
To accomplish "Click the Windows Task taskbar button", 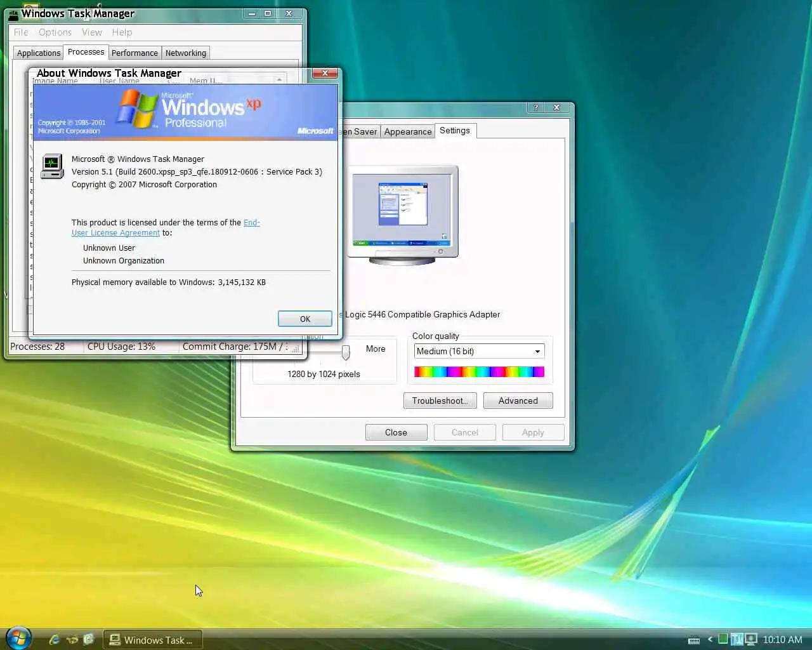I will point(152,640).
